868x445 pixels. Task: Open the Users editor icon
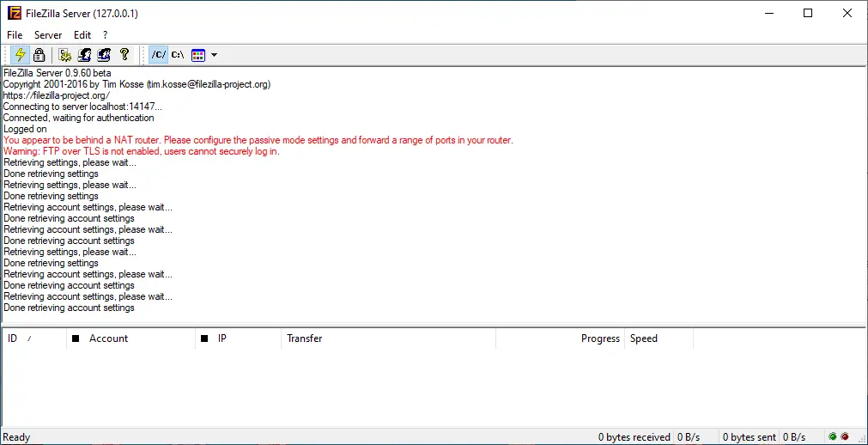84,55
